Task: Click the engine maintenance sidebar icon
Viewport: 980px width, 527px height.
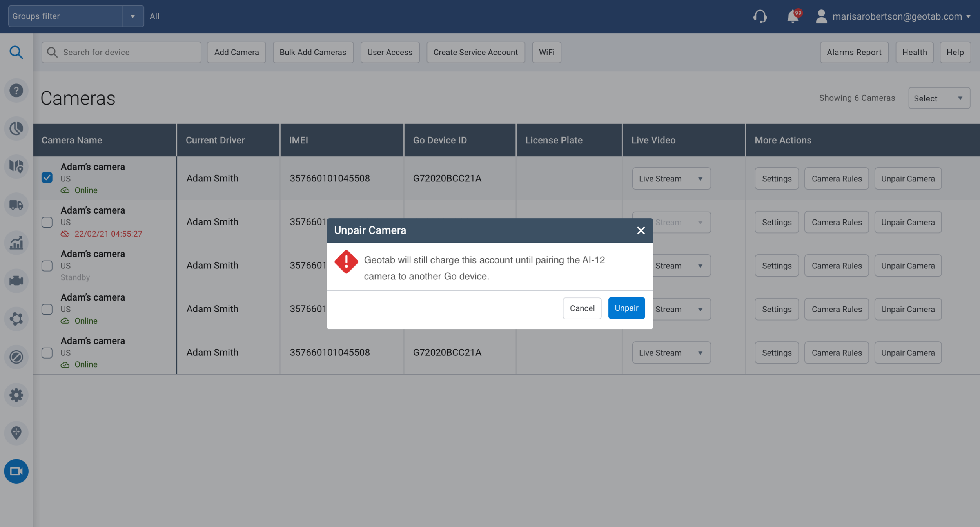Action: pos(16,281)
